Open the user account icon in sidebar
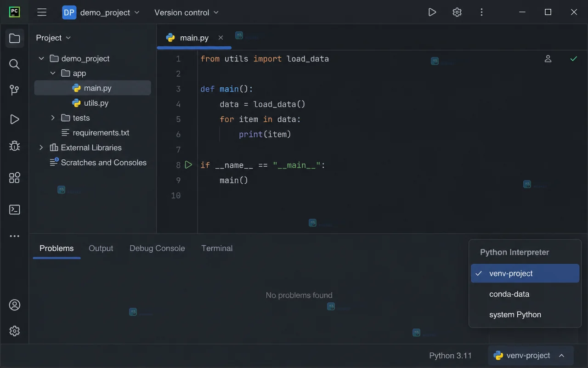This screenshot has height=368, width=588. tap(15, 305)
